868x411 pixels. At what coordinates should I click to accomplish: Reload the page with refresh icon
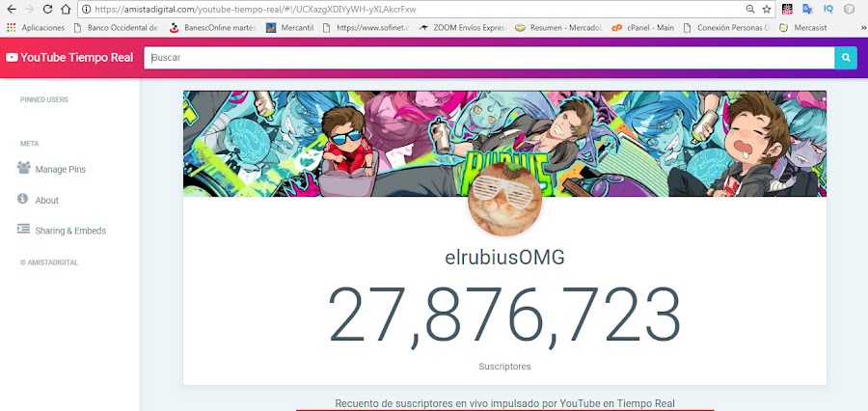(47, 9)
